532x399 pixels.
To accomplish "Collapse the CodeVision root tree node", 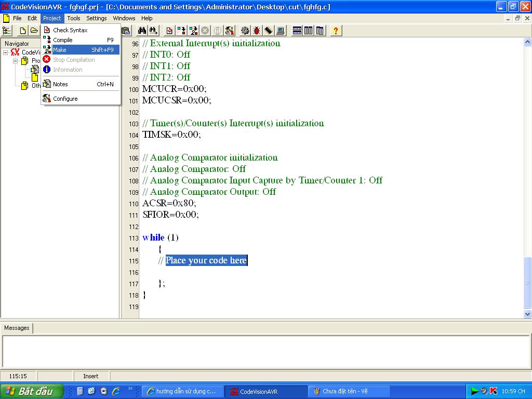I will point(6,52).
